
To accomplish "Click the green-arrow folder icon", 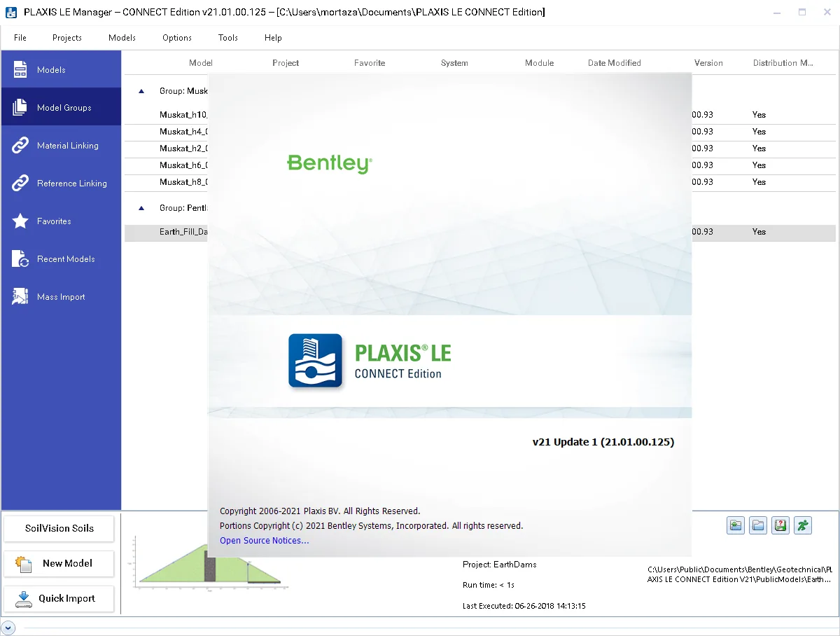I will [735, 525].
